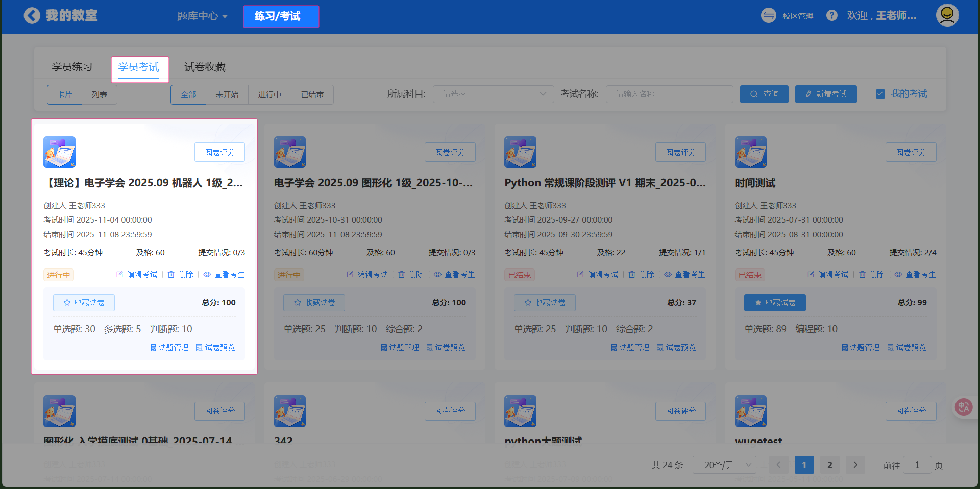Open the 20条/页 page size dropdown
This screenshot has width=980, height=489.
[x=724, y=465]
